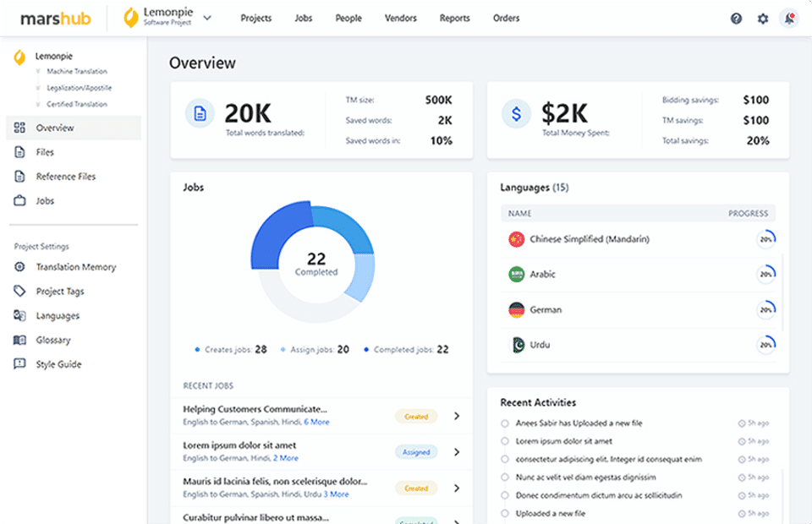
Task: Click the Files document icon in sidebar
Action: coord(19,152)
